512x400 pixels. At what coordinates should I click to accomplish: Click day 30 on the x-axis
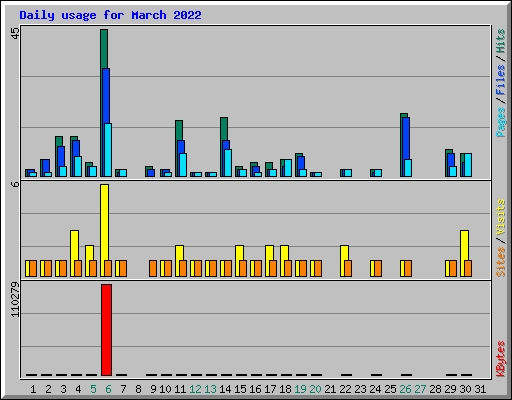465,389
